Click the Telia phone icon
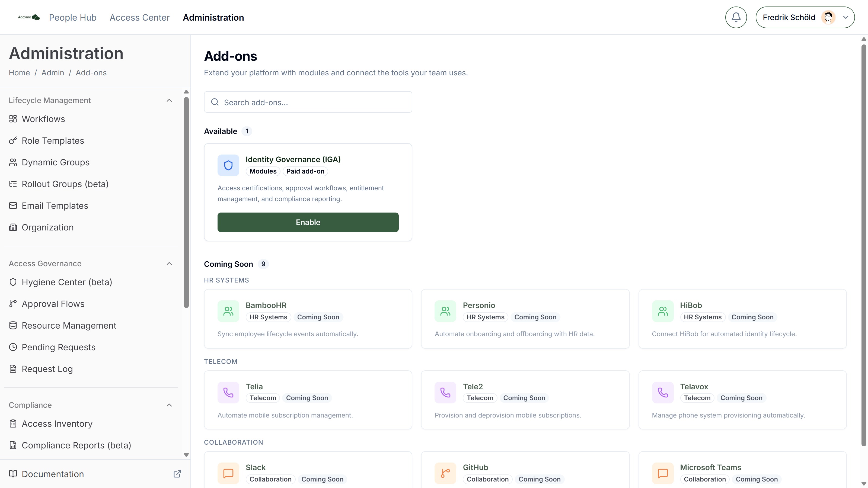 228,392
